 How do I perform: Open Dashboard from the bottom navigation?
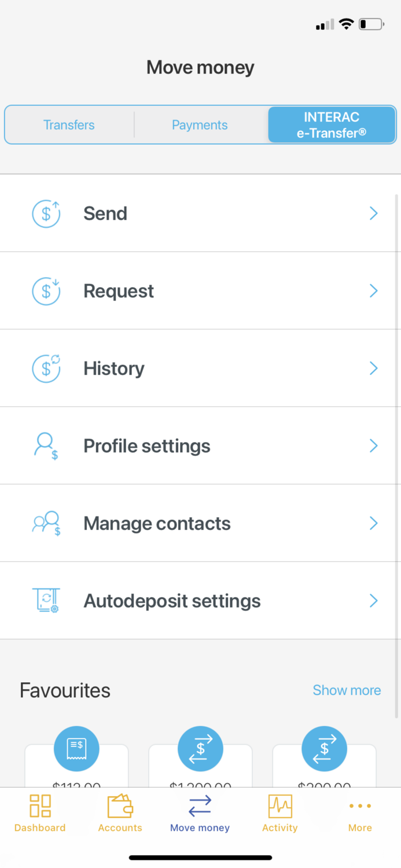[39, 813]
